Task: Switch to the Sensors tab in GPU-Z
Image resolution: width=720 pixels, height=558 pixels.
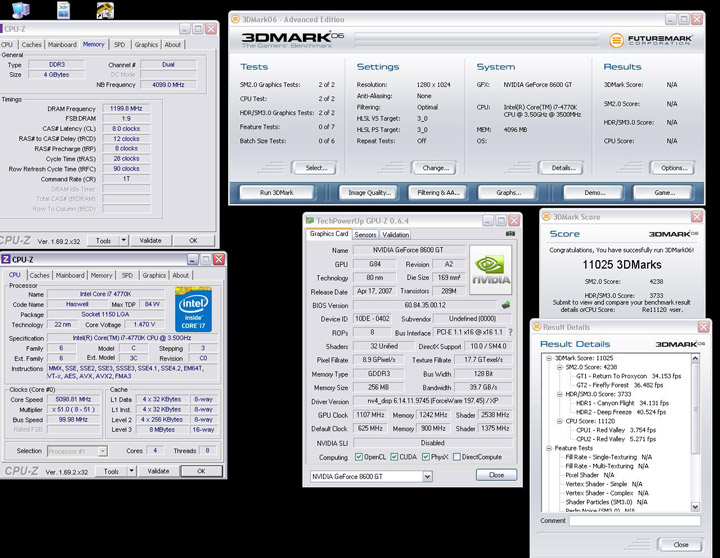Action: click(x=365, y=235)
